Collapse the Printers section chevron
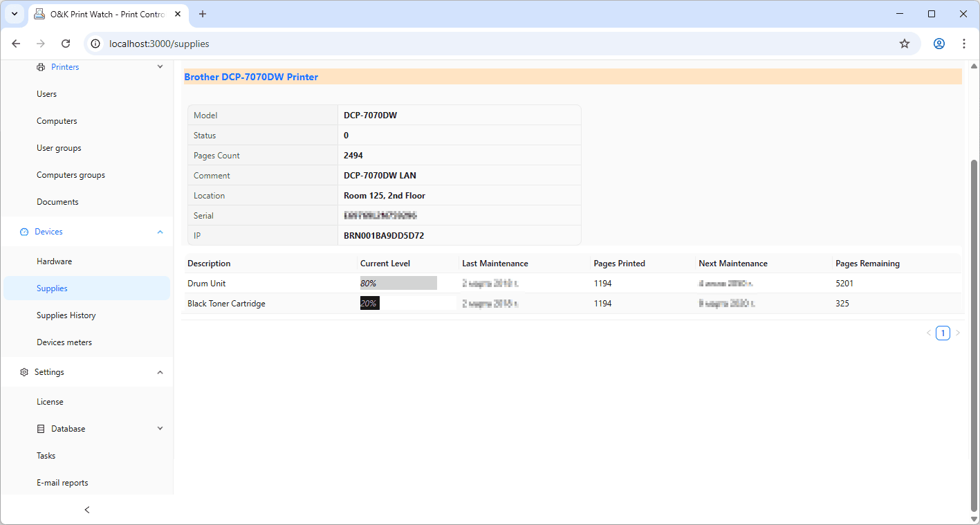The width and height of the screenshot is (980, 525). click(160, 66)
